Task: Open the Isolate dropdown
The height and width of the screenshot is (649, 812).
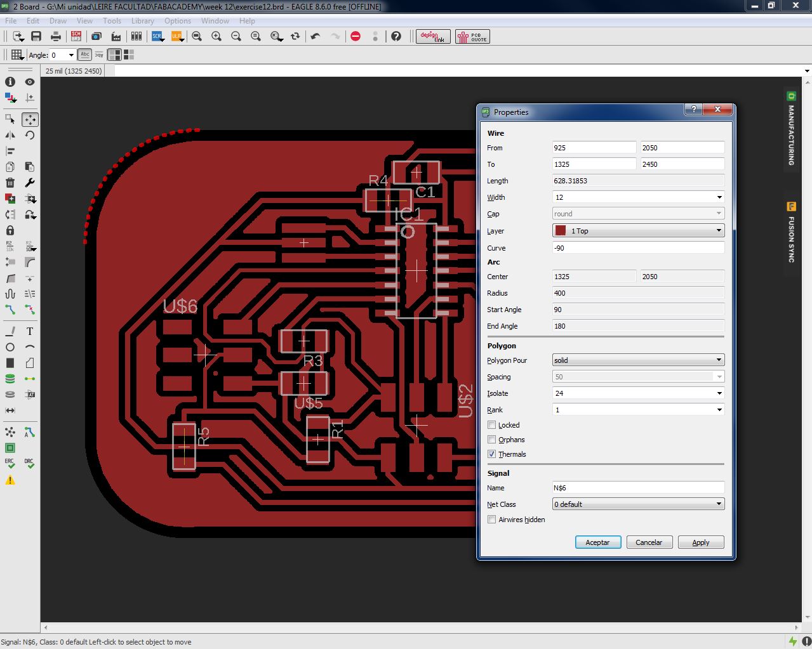Action: 719,393
